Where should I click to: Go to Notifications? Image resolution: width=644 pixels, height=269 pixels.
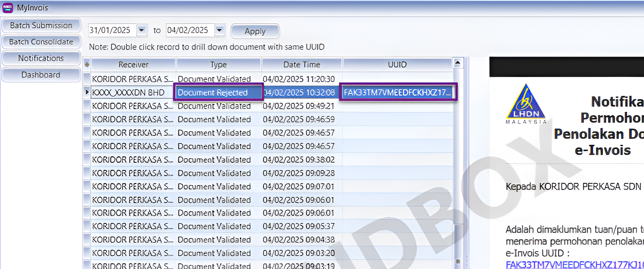click(x=41, y=58)
